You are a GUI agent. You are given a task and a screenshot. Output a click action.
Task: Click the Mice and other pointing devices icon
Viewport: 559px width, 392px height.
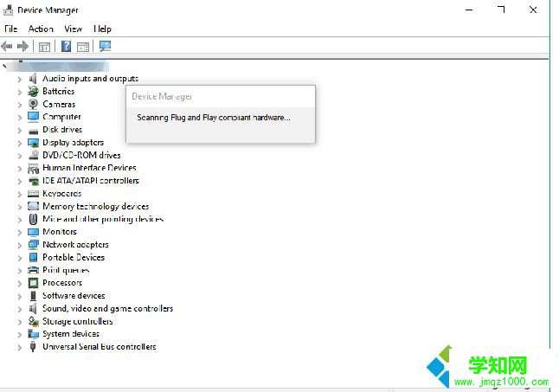coord(33,219)
